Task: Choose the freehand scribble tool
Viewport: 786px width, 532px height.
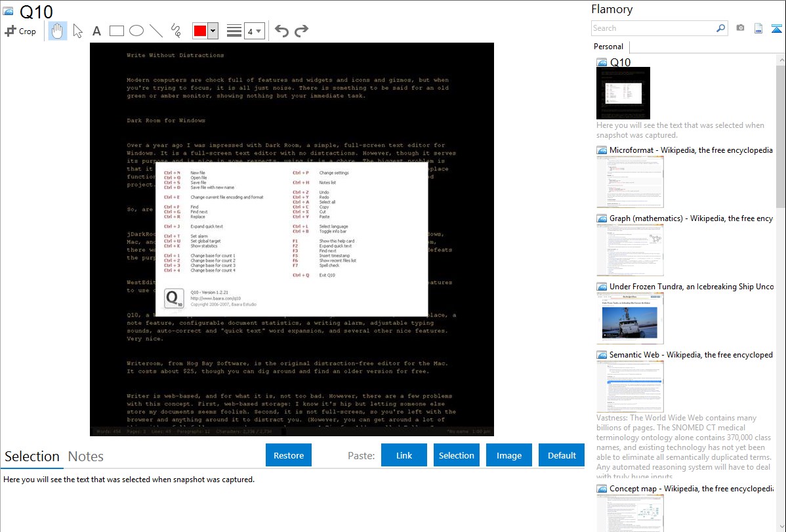Action: click(176, 31)
